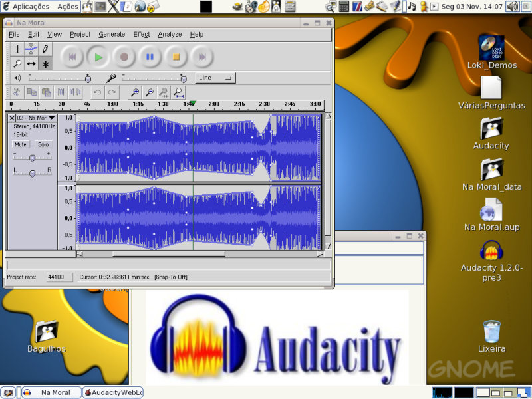This screenshot has height=399, width=532.
Task: Click the Cut (scissors) icon
Action: (x=17, y=92)
